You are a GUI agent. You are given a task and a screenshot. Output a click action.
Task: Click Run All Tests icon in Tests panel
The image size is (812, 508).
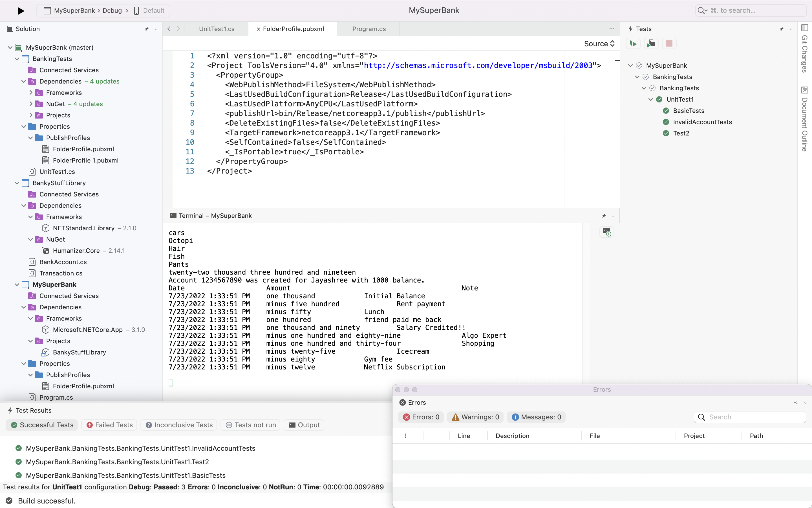coord(633,44)
